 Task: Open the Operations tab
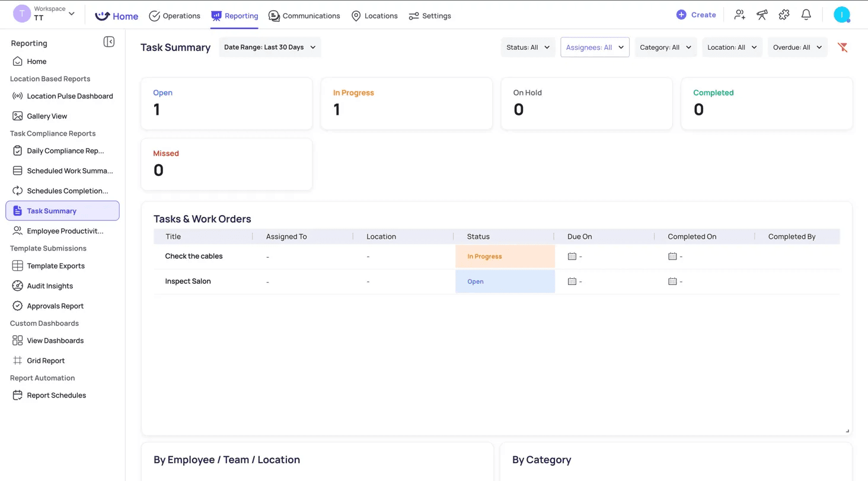tap(174, 16)
